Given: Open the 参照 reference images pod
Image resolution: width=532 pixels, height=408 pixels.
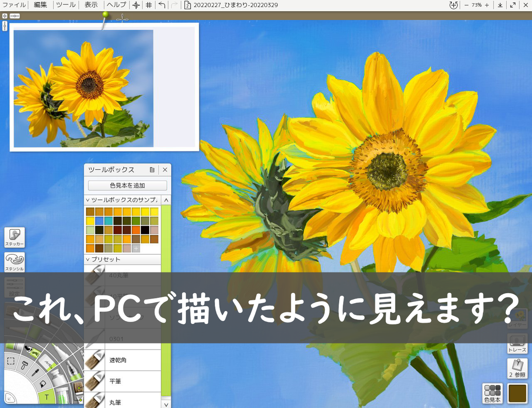Looking at the screenshot, I should (x=518, y=369).
